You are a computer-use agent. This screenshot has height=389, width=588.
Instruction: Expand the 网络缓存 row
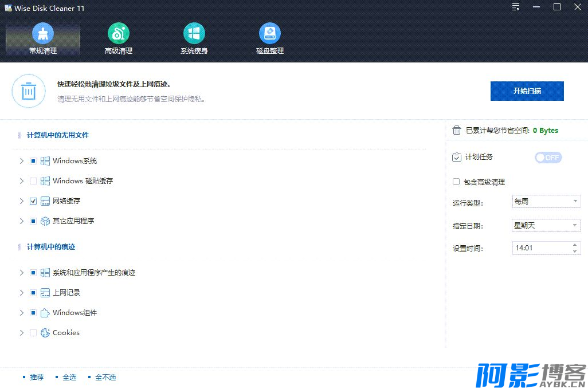click(x=21, y=201)
